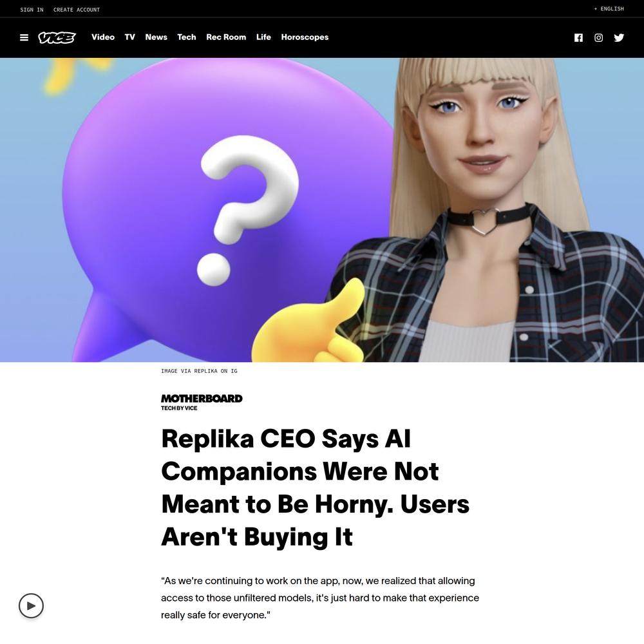This screenshot has height=644, width=644.
Task: Open the Horoscopes section
Action: pos(305,37)
